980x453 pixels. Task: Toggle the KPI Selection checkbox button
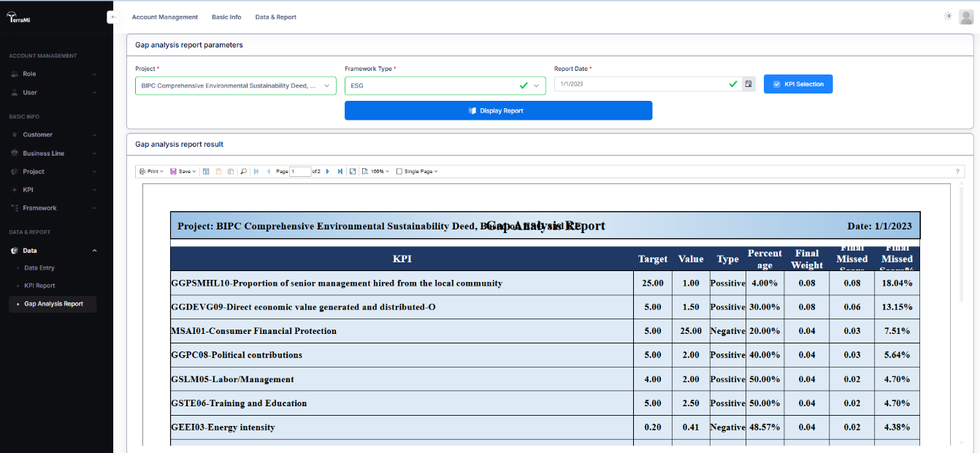pyautogui.click(x=798, y=84)
